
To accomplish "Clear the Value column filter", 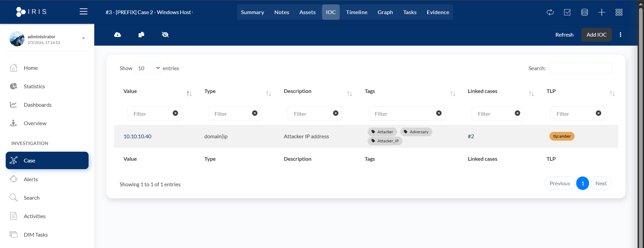I will pos(175,113).
